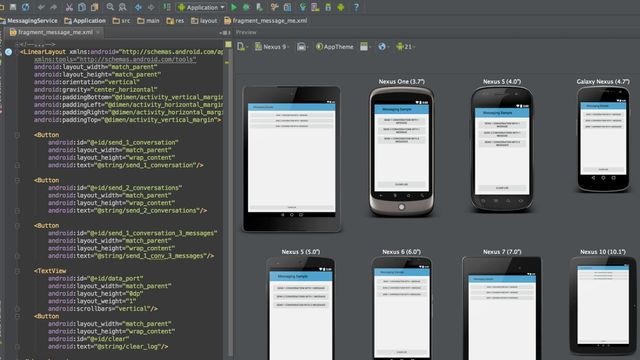The image size is (640, 360).
Task: Click the Copy icon in toolbar
Action: tap(82, 7)
